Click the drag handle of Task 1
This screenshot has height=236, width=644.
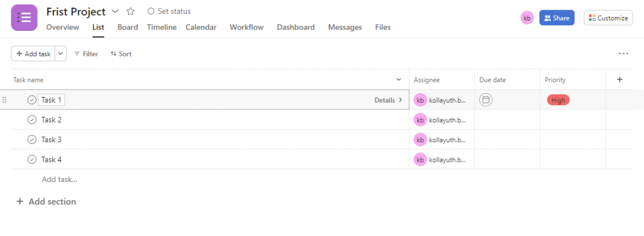pos(4,100)
